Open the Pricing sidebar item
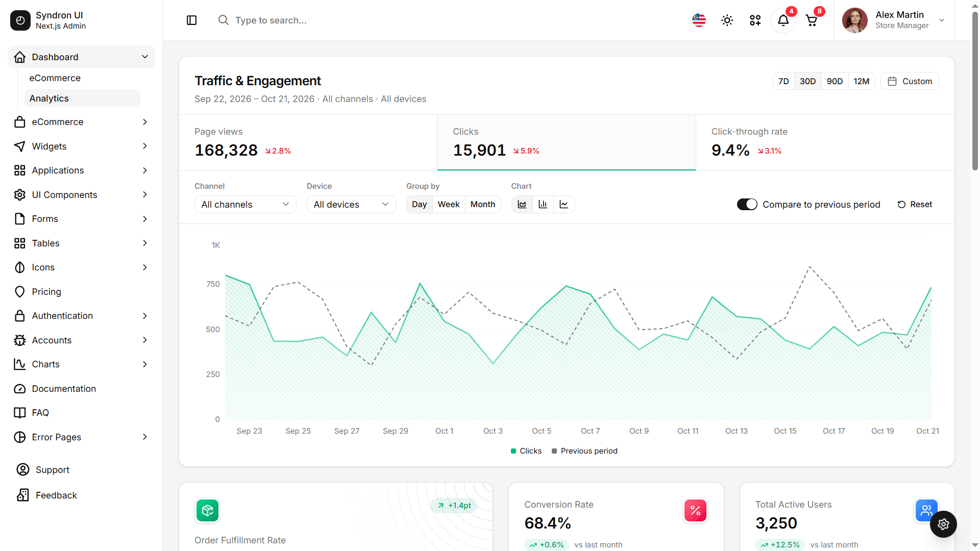Screen dimensions: 980x551 click(81, 291)
